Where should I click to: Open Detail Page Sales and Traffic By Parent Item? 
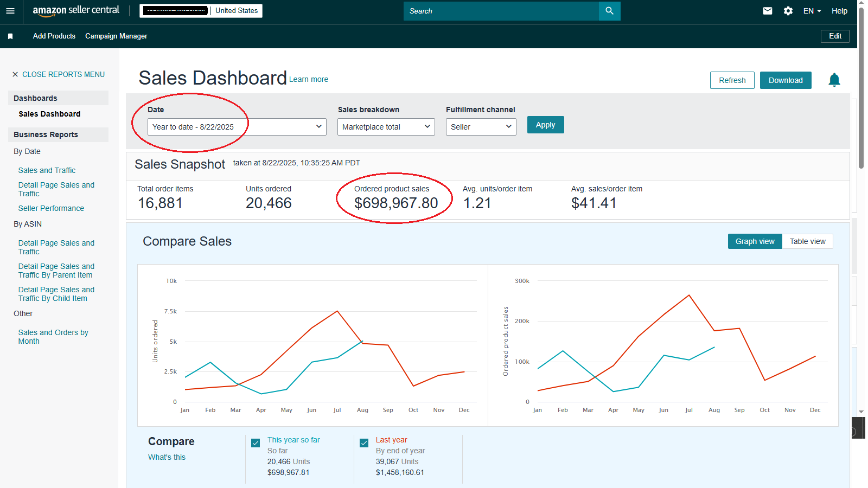[56, 271]
